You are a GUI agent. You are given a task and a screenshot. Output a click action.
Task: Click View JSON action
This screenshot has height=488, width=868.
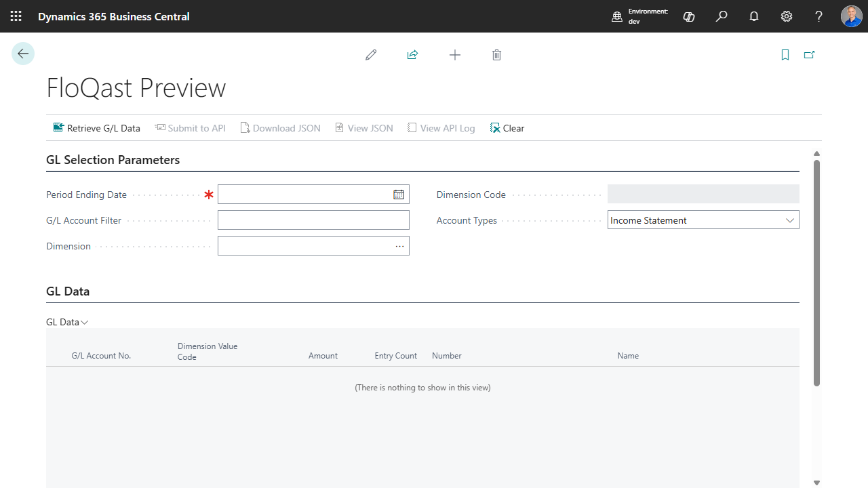(364, 128)
